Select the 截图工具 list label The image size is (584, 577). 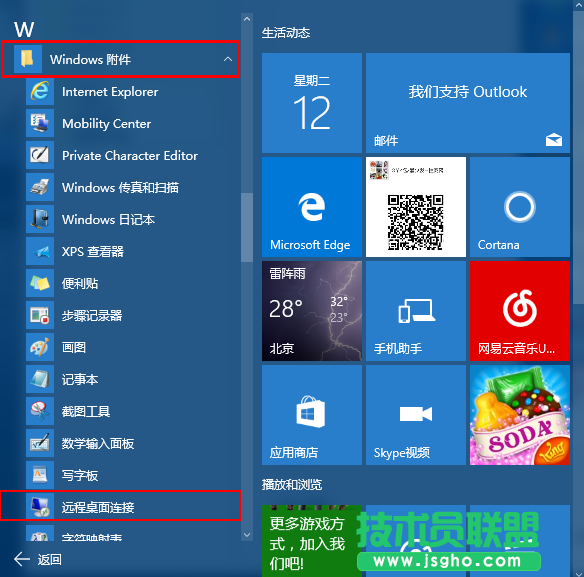click(86, 412)
